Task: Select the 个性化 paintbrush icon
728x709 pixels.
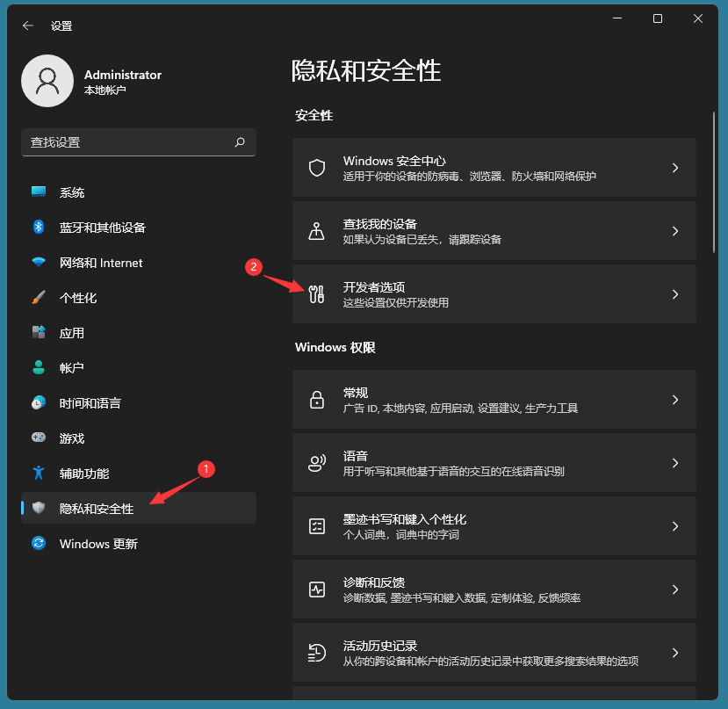Action: pos(39,297)
